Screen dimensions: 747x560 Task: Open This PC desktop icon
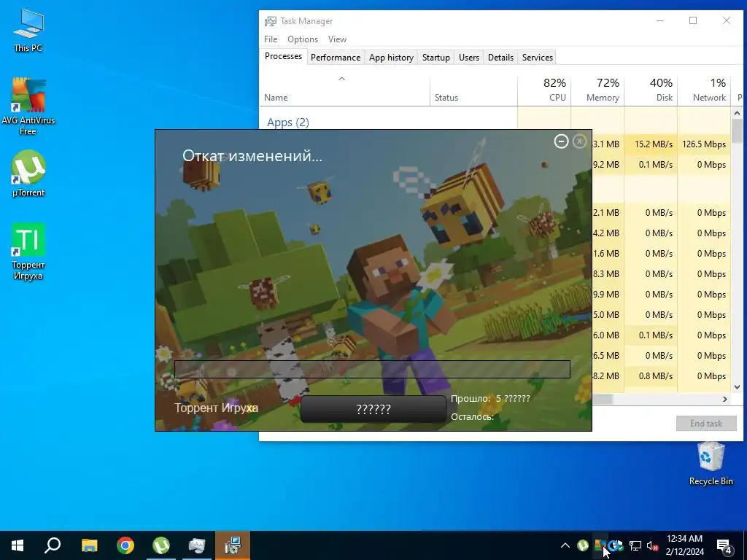click(28, 30)
